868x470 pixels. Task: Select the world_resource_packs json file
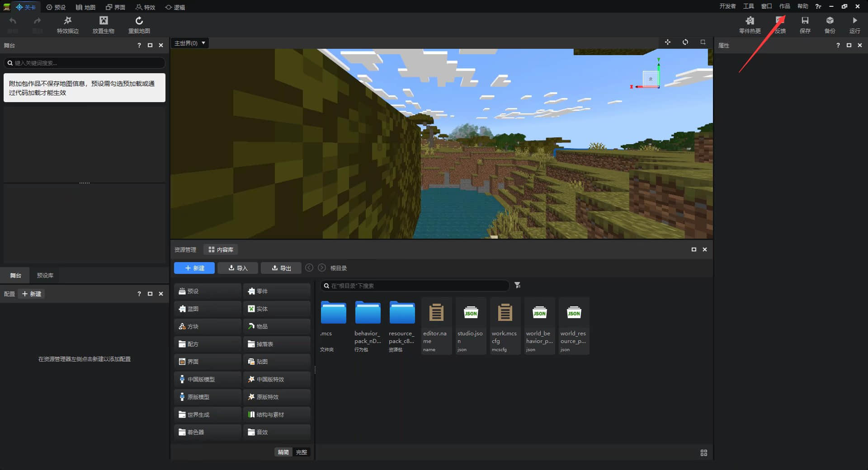[574, 326]
